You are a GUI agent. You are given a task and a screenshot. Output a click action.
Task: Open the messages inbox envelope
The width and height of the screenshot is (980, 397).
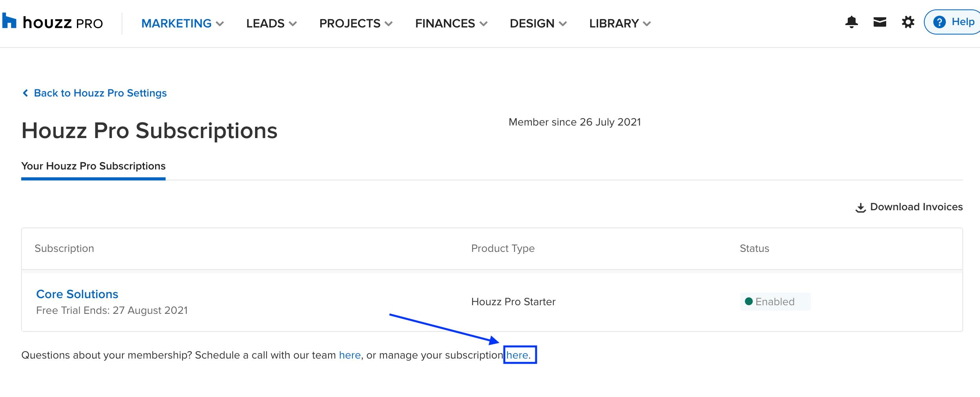click(x=879, y=22)
